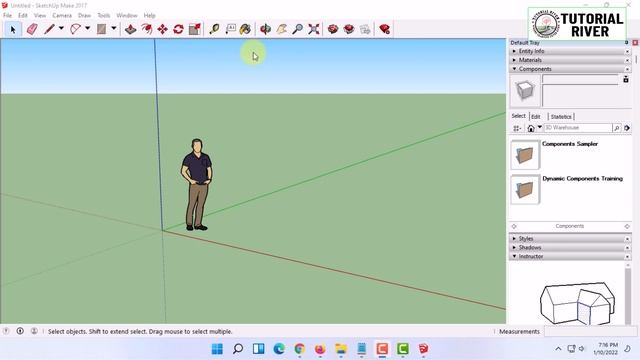The width and height of the screenshot is (640, 360).
Task: Switch to the Select tab in Components
Action: tap(519, 116)
